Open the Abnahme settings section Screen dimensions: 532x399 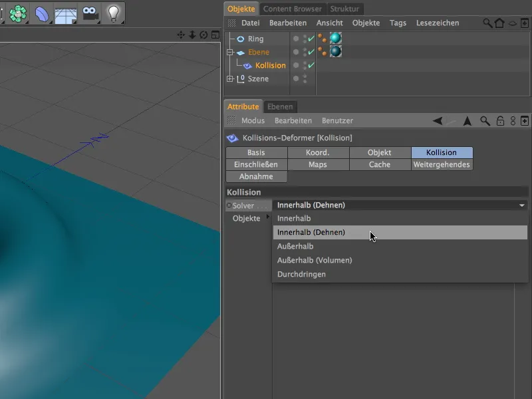[x=257, y=176]
